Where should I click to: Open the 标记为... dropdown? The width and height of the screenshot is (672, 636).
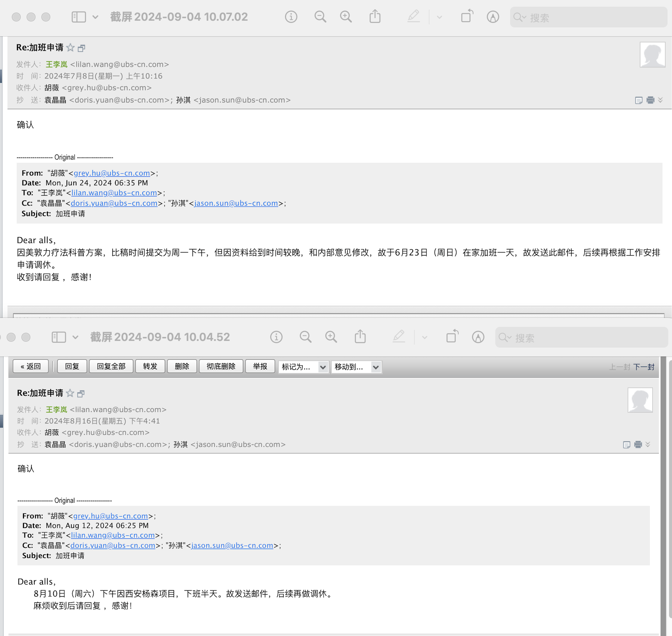coord(303,367)
